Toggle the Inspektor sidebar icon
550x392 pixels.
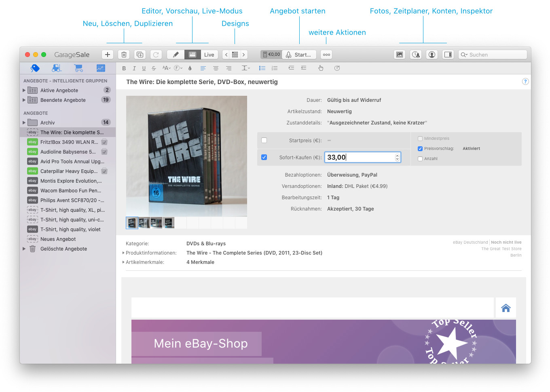[x=448, y=55]
